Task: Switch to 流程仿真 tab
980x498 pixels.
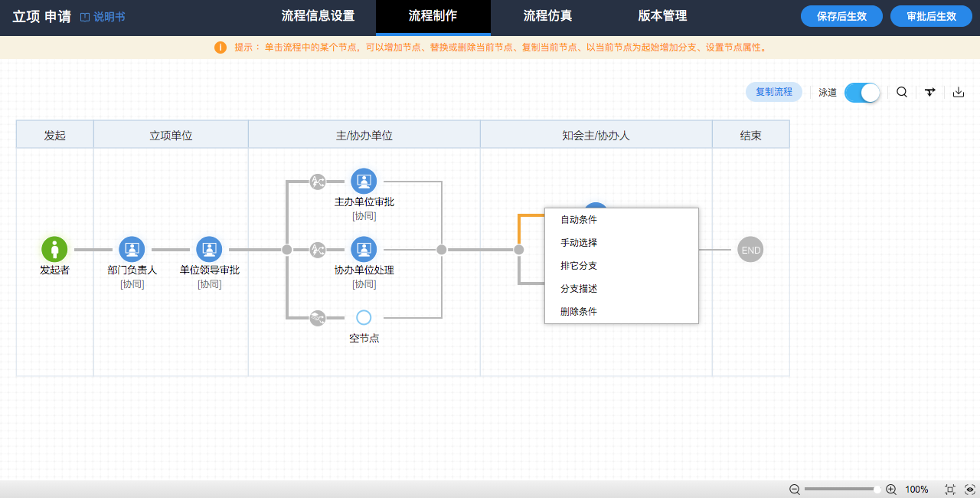Action: (x=547, y=15)
